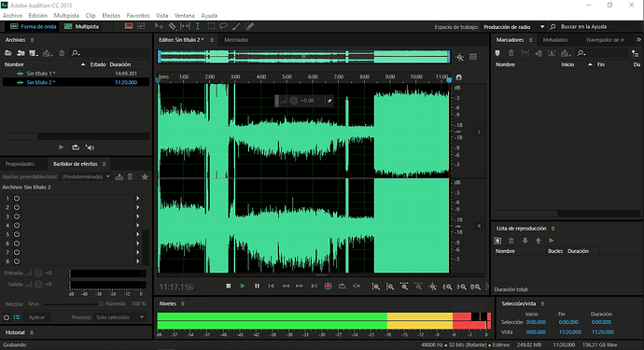Open Selección/vista panel menu
The width and height of the screenshot is (644, 350).
coord(542,303)
